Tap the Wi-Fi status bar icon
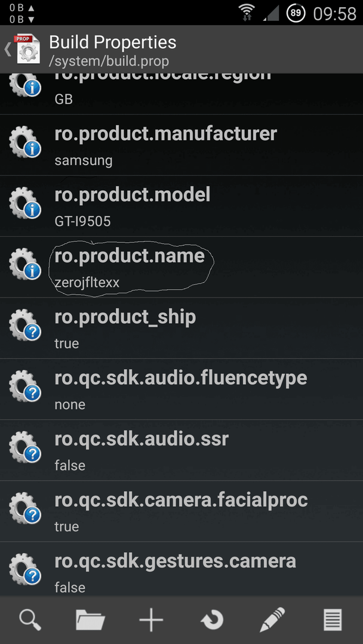This screenshot has width=363, height=644. point(247,13)
